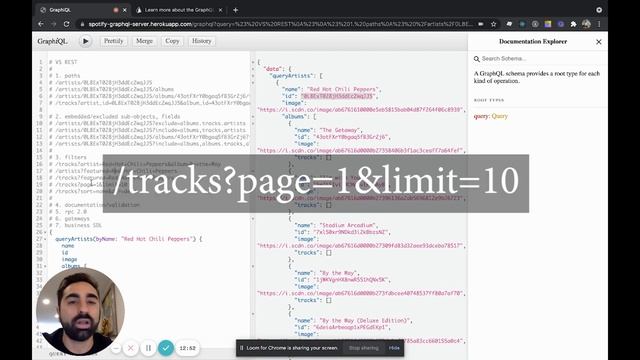Click Chrome's forward arrow

[x=53, y=24]
